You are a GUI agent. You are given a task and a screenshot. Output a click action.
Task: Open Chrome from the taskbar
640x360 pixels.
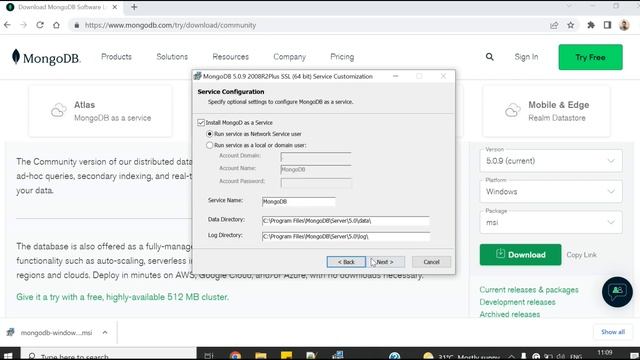click(x=235, y=356)
